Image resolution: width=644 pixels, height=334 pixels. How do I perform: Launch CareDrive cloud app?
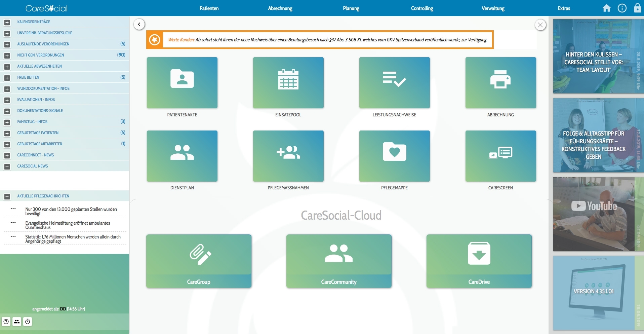(x=479, y=261)
